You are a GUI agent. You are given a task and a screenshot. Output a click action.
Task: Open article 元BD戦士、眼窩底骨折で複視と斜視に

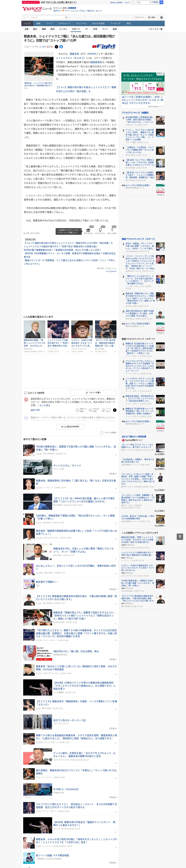[x=76, y=517]
